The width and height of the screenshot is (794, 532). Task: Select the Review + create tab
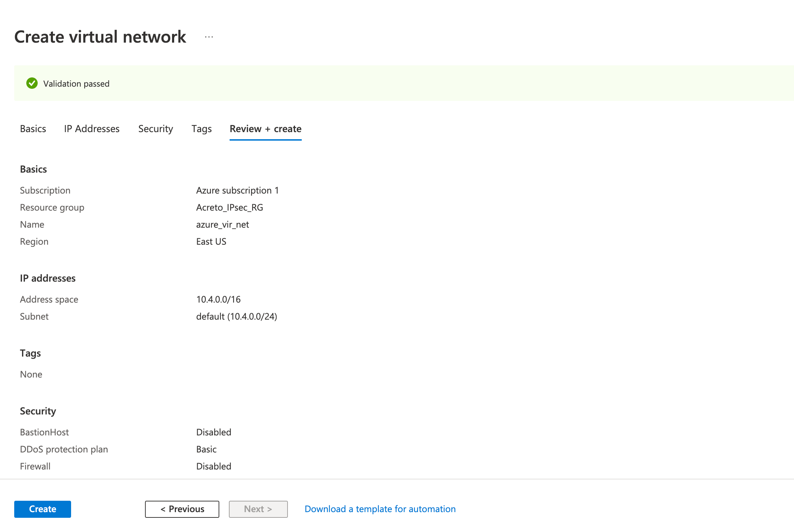click(x=265, y=129)
